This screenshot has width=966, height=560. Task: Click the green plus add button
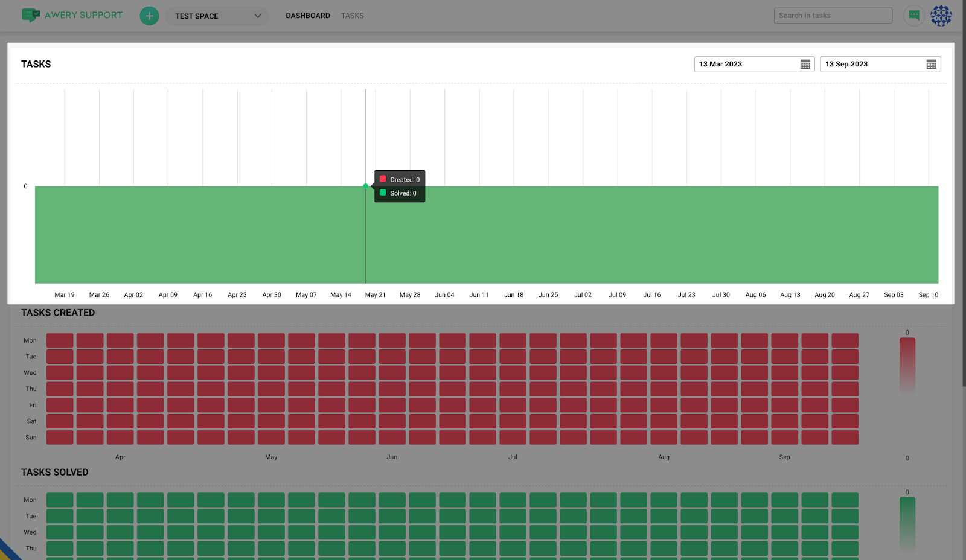pos(149,16)
